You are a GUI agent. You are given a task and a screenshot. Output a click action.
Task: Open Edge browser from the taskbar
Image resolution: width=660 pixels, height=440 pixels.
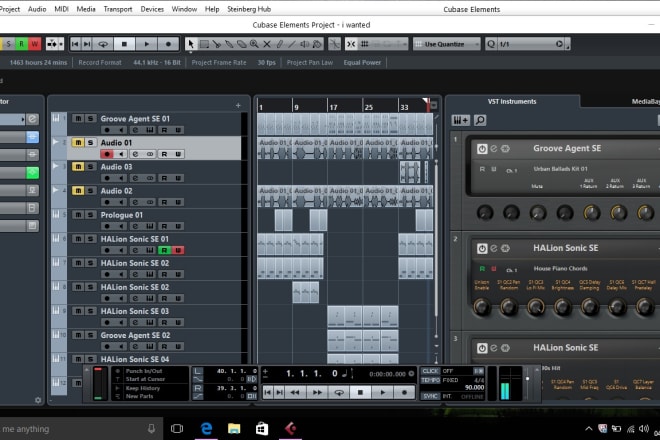pyautogui.click(x=205, y=428)
